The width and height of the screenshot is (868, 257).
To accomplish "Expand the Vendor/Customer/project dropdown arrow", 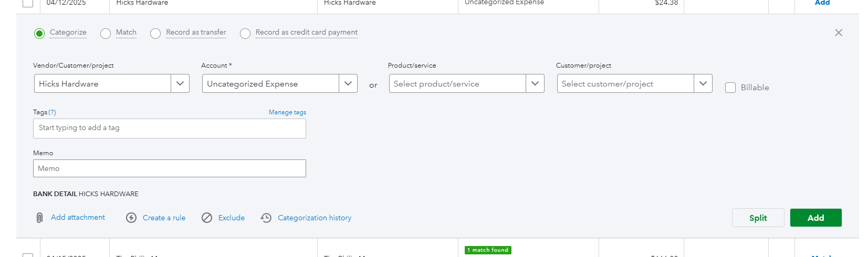I will (180, 83).
